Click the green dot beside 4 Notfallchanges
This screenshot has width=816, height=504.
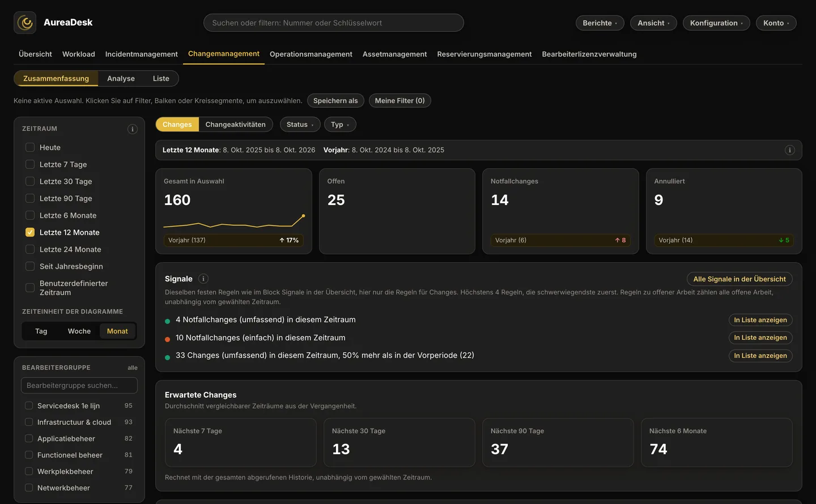tap(167, 321)
